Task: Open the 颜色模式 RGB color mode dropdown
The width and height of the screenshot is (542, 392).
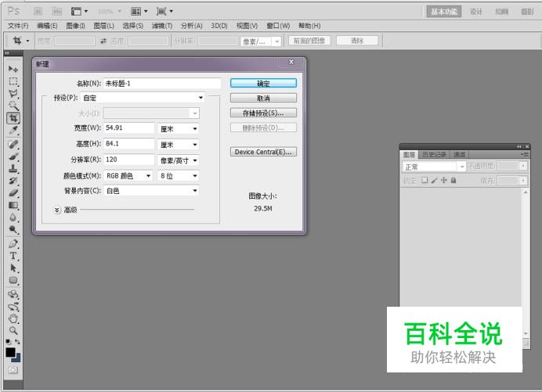Action: tap(128, 176)
